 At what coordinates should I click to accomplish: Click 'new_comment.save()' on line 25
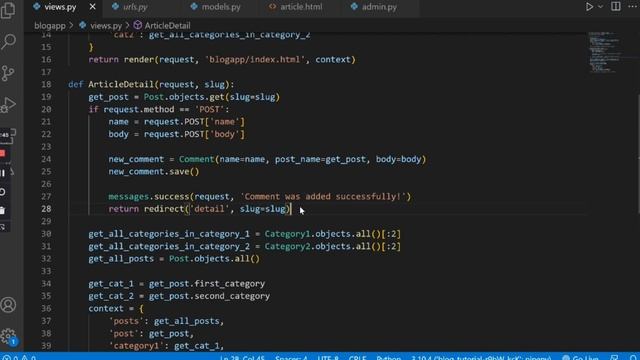(x=154, y=172)
